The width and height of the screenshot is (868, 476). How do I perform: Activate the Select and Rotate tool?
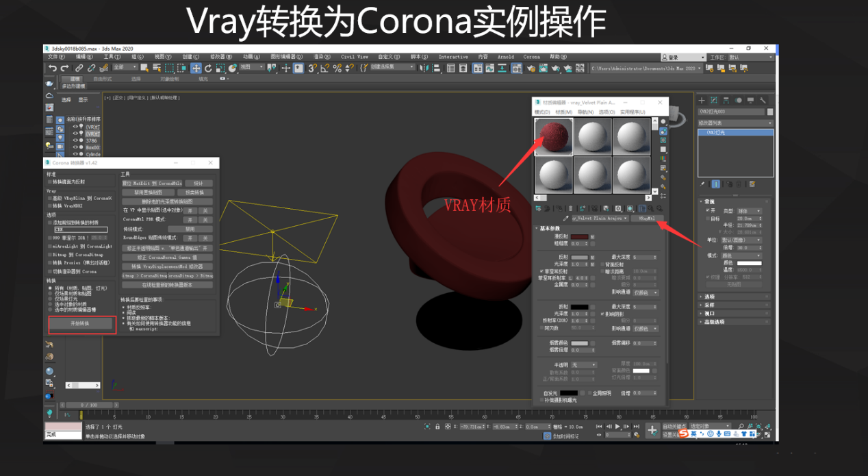pos(209,68)
